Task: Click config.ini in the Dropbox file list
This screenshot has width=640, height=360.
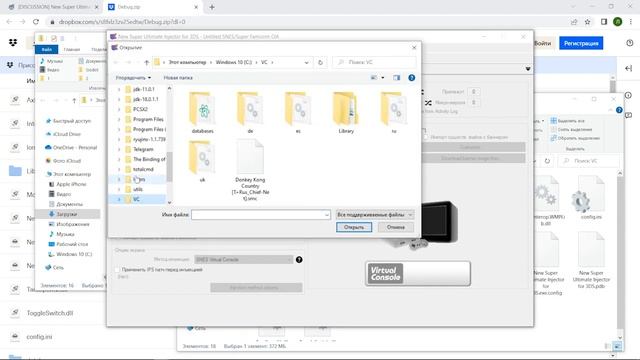Action: (39, 337)
